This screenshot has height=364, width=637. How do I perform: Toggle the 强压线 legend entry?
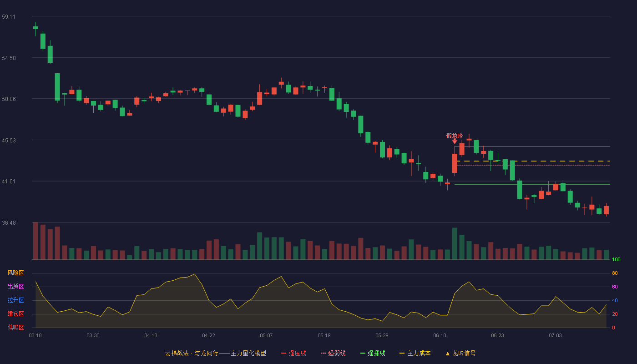[x=293, y=353]
